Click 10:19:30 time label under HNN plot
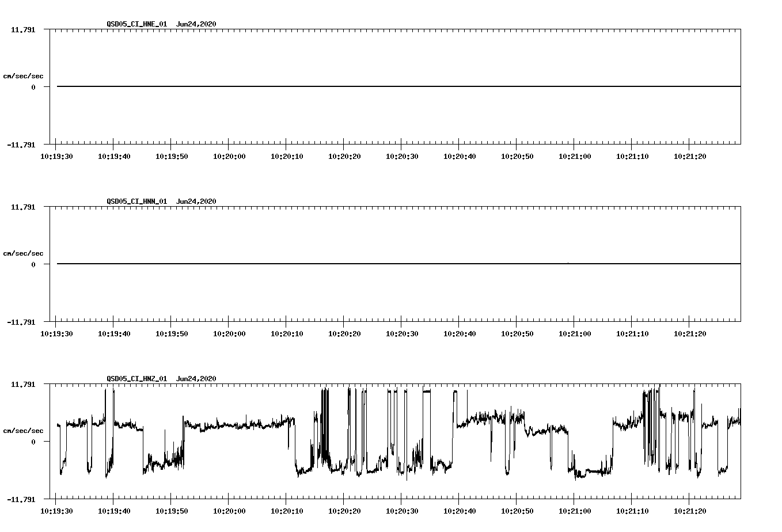782x532 pixels. [56, 333]
